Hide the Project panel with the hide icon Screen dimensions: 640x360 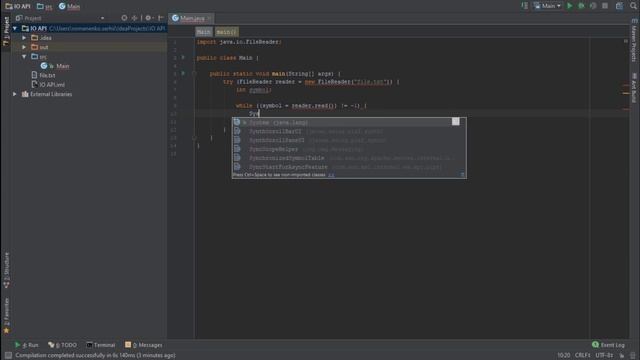[161, 18]
